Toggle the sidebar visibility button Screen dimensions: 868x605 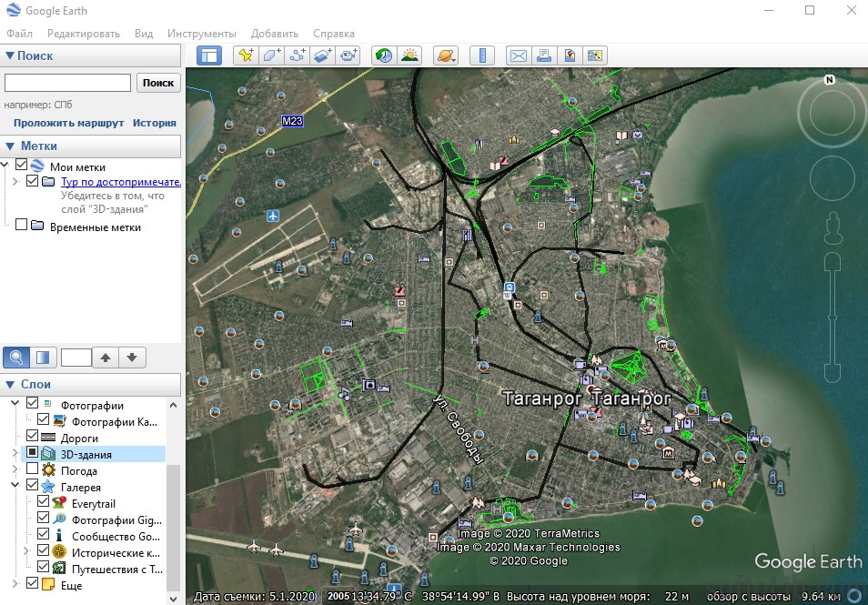[x=209, y=55]
